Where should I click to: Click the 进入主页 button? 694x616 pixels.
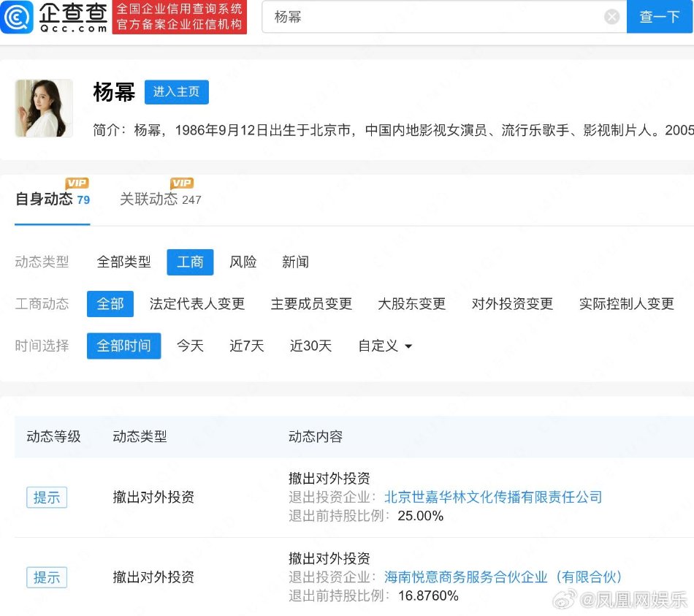(x=177, y=91)
